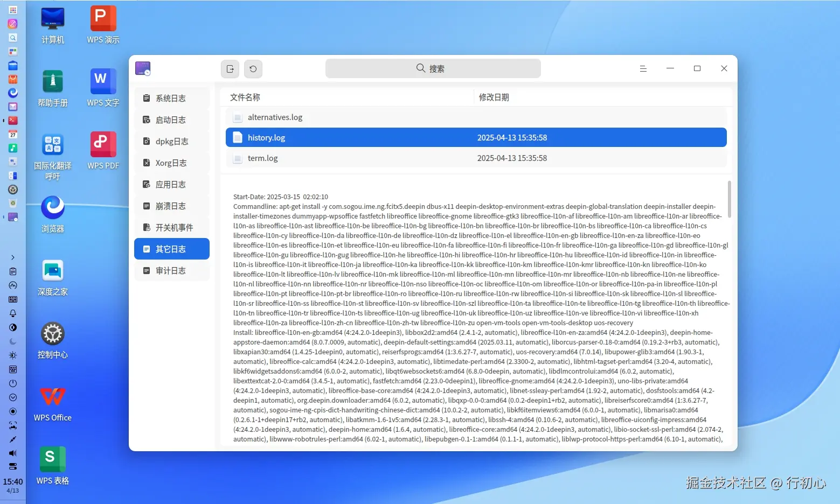The width and height of the screenshot is (840, 504).
Task: Select the term.log file row
Action: point(476,158)
